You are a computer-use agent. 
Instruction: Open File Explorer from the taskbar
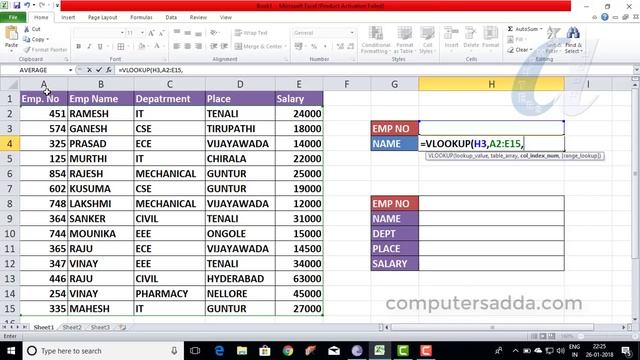click(242, 351)
